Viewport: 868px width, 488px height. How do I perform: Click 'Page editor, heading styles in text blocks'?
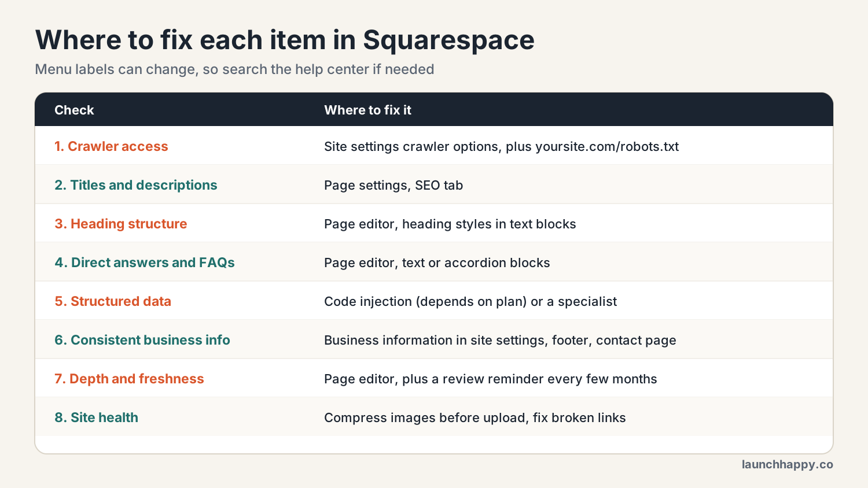click(x=450, y=224)
